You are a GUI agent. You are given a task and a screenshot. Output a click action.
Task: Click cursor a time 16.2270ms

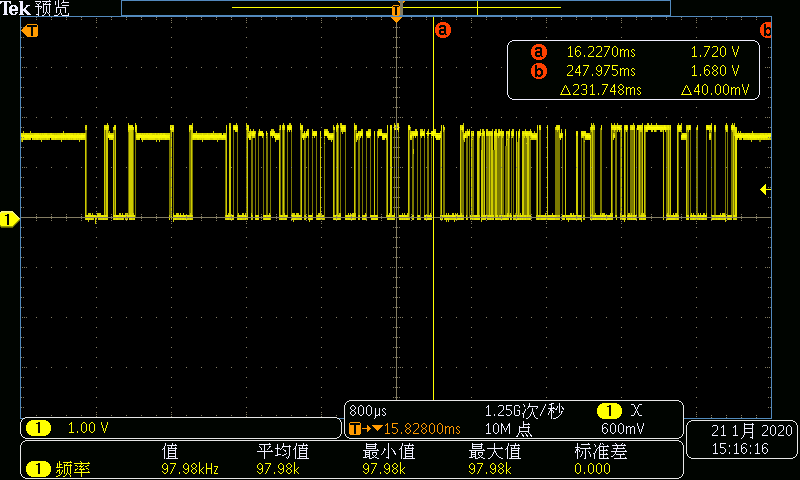[601, 52]
